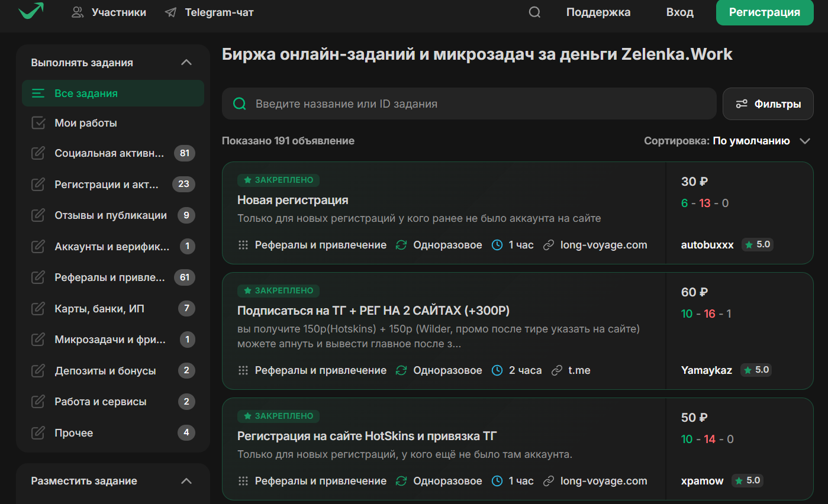The width and height of the screenshot is (828, 504).
Task: Click the Депозиты и бонусы edit icon
Action: coord(38,371)
